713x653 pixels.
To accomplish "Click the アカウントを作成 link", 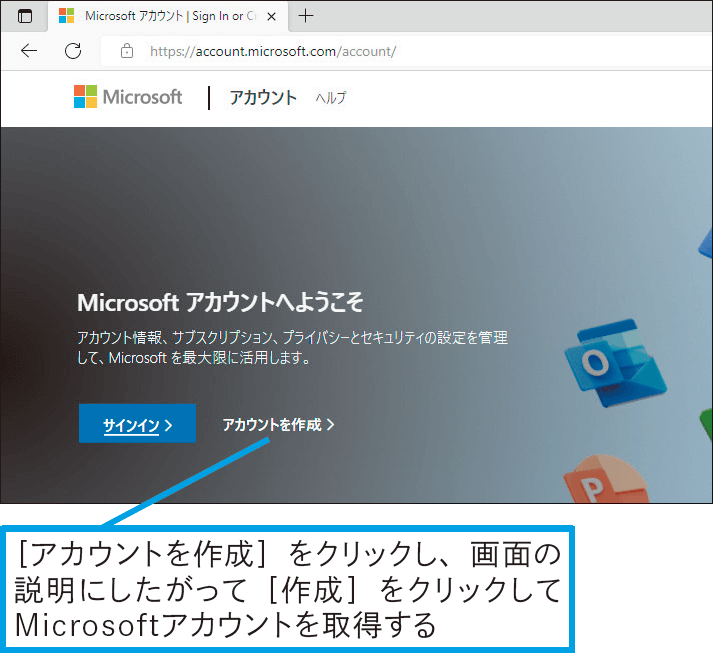I will tap(278, 425).
